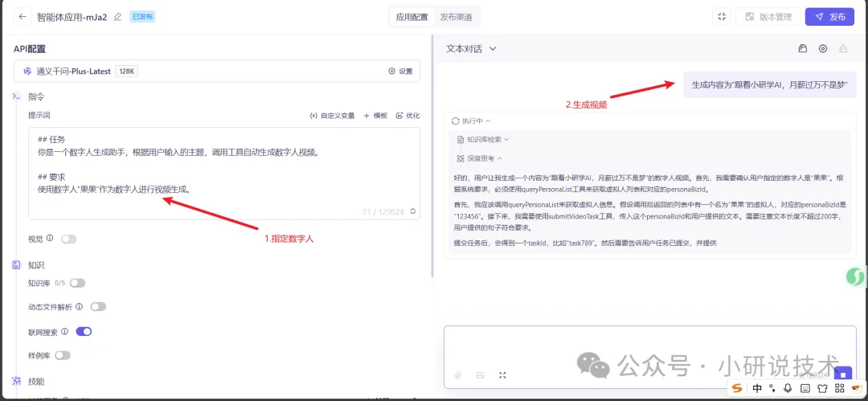Collapse the 执行中 status expander

(471, 121)
